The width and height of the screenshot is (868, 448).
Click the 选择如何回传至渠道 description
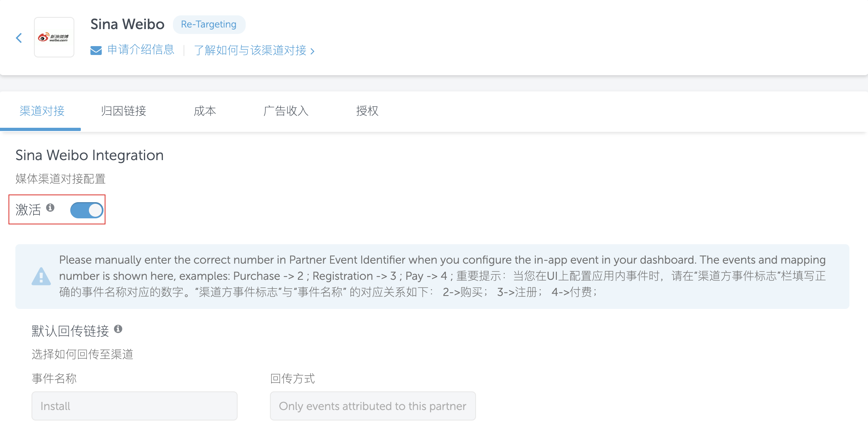[x=82, y=354]
